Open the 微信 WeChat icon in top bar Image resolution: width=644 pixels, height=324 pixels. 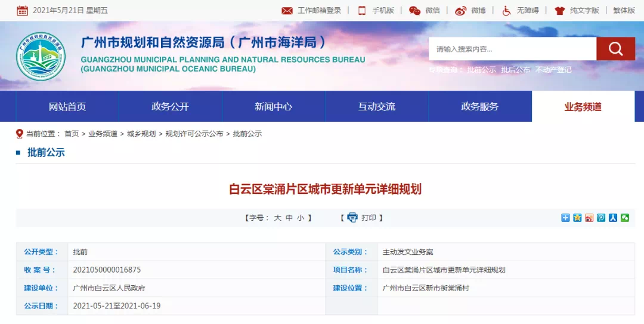425,11
